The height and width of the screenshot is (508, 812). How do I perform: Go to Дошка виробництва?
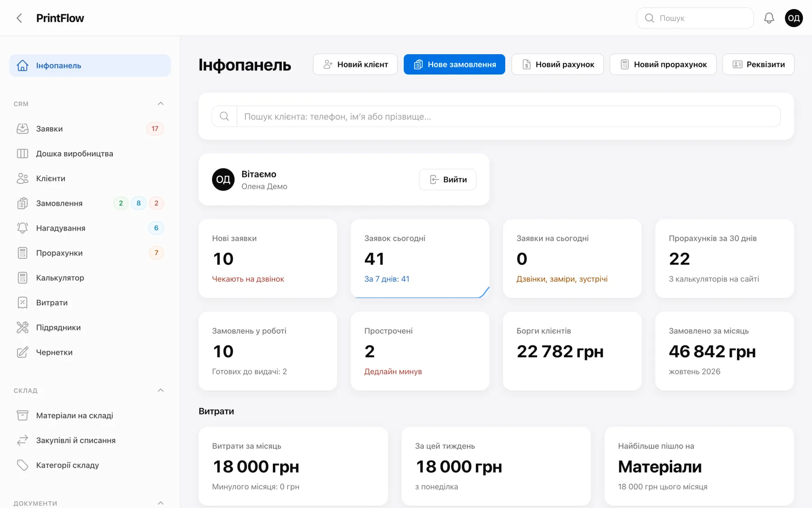[x=90, y=154]
